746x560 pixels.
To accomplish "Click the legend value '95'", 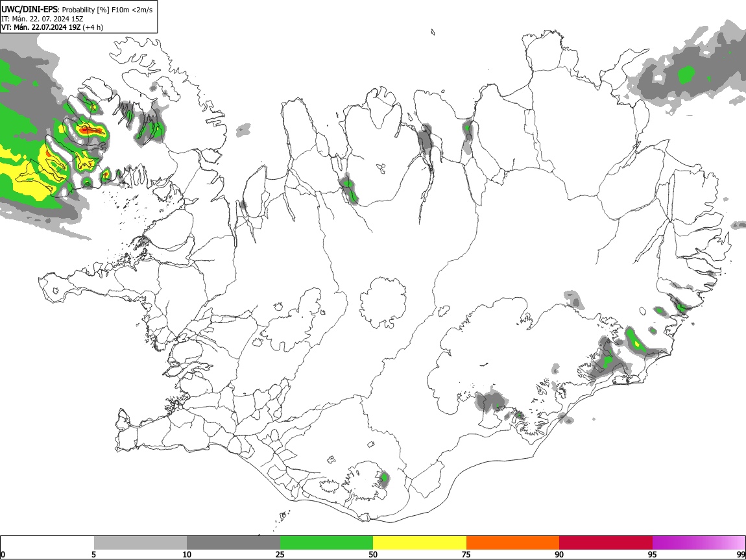I will click(653, 554).
